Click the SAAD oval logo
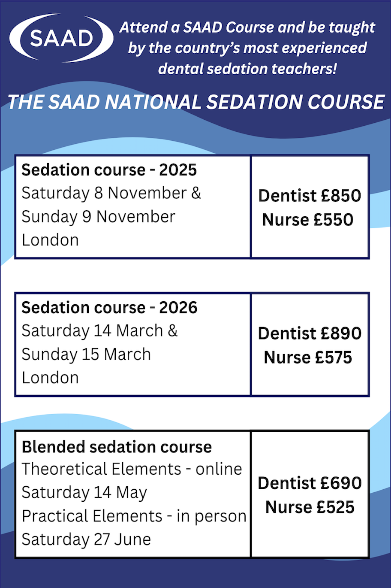Viewport: 391px width, 588px height. click(x=61, y=38)
